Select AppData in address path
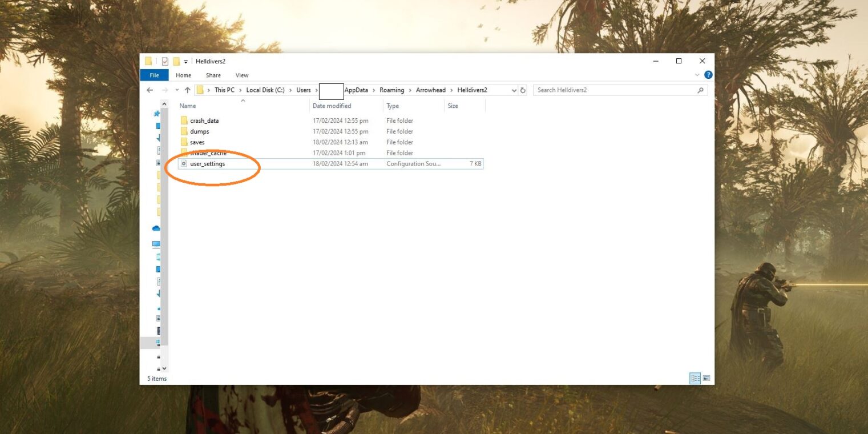 [x=356, y=90]
